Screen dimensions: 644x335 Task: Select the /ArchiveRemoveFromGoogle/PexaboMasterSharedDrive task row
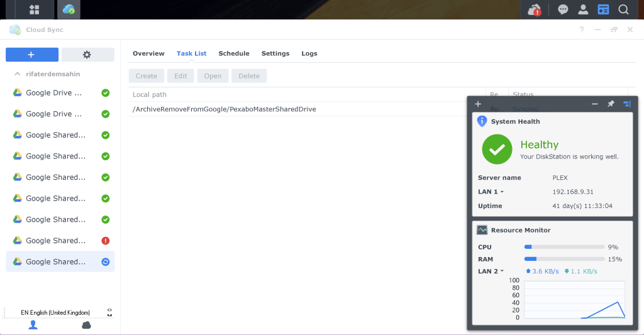(297, 109)
